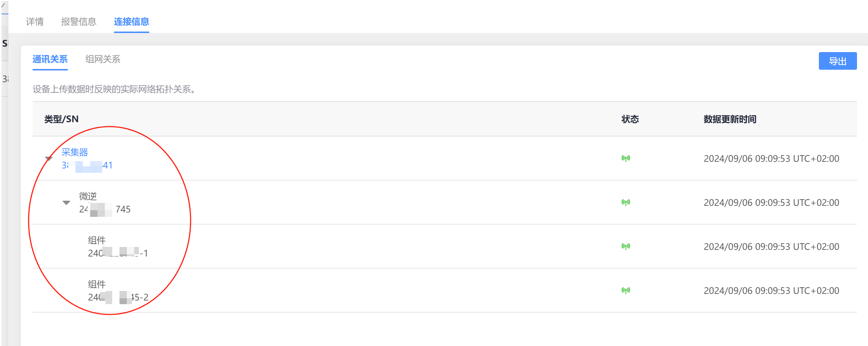Click the 状态 column header
This screenshot has height=346, width=868.
630,119
